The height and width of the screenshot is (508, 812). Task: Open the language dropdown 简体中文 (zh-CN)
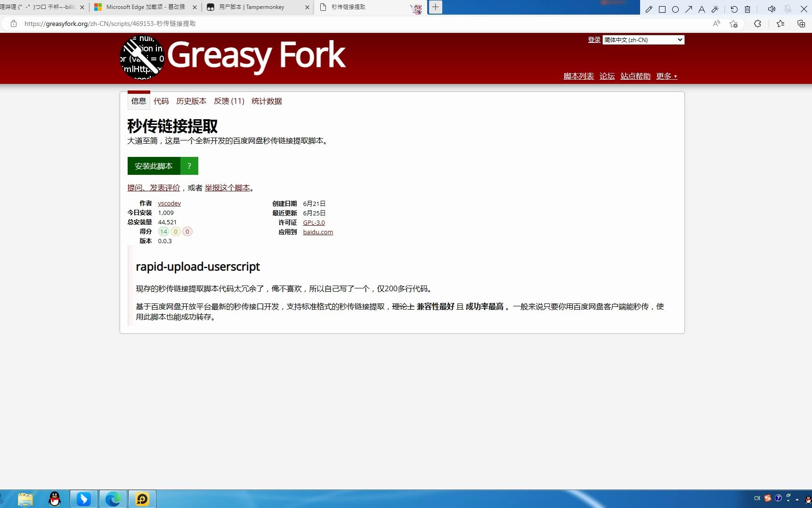tap(643, 40)
